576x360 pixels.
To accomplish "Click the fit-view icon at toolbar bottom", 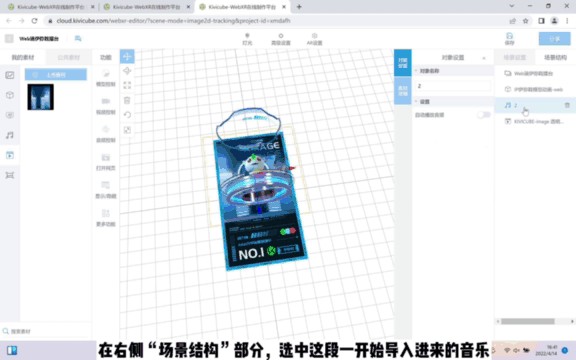I will coord(127,130).
